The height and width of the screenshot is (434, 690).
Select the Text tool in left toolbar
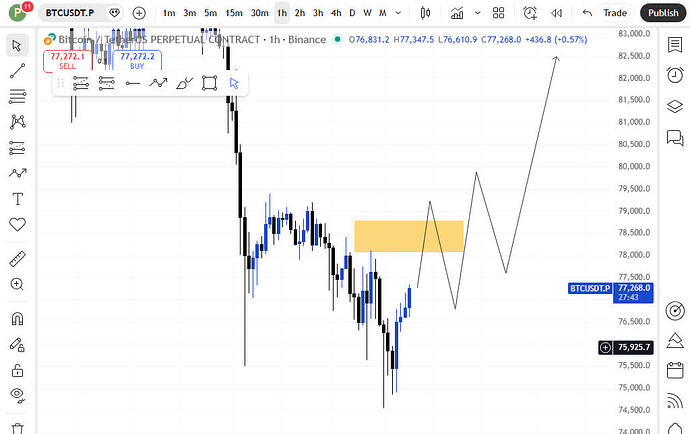click(17, 198)
